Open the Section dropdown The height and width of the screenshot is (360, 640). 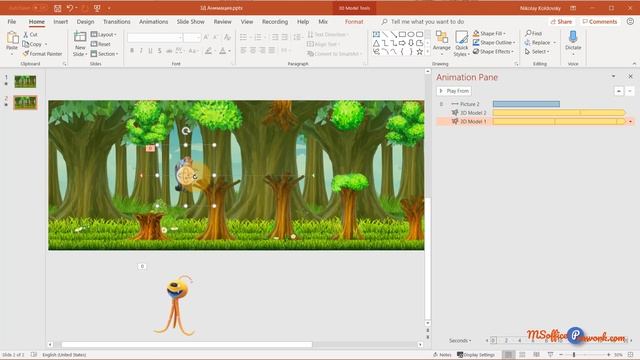104,53
